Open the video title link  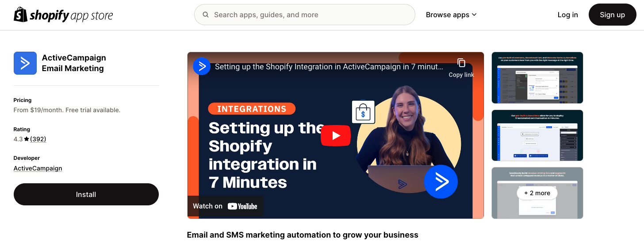(x=329, y=67)
